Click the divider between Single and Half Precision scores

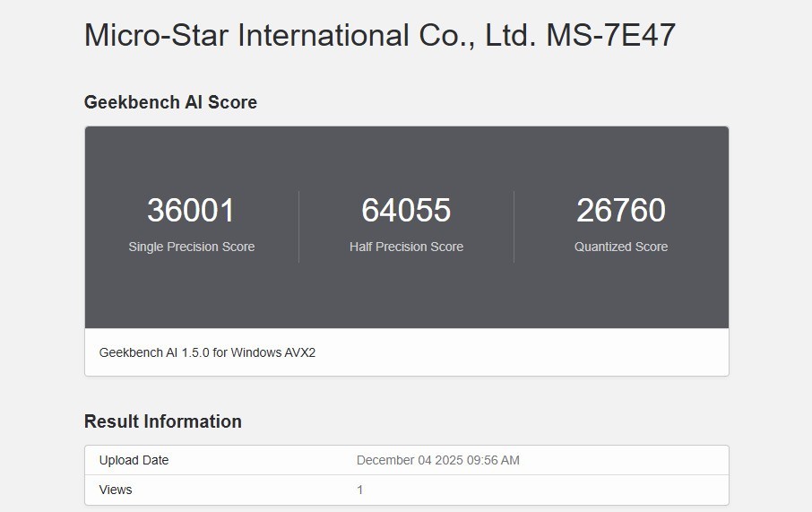[x=298, y=226]
